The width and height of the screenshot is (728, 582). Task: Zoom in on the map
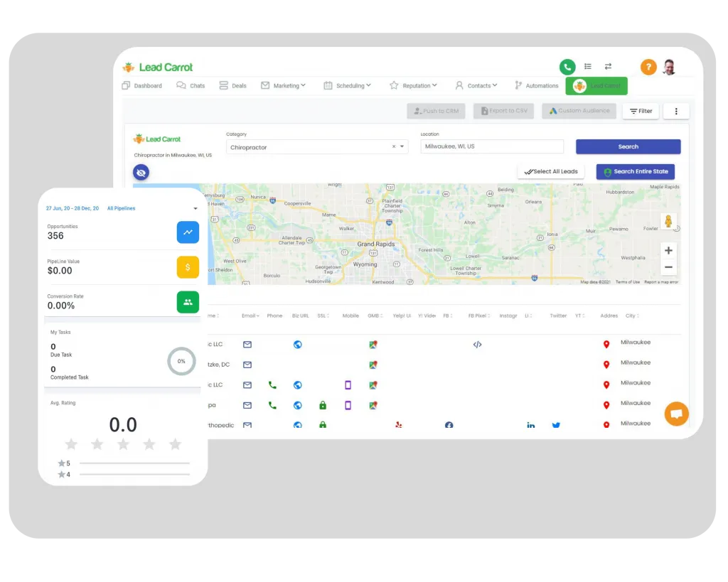668,251
